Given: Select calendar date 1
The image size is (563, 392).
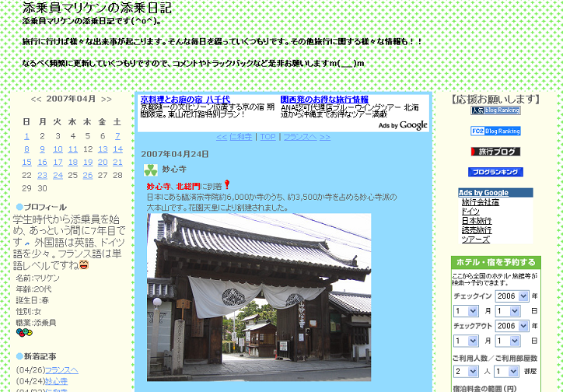Looking at the screenshot, I should (27, 136).
